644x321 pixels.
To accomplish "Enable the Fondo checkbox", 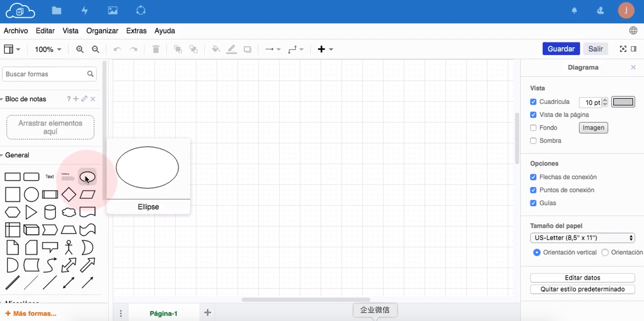I will click(x=533, y=128).
